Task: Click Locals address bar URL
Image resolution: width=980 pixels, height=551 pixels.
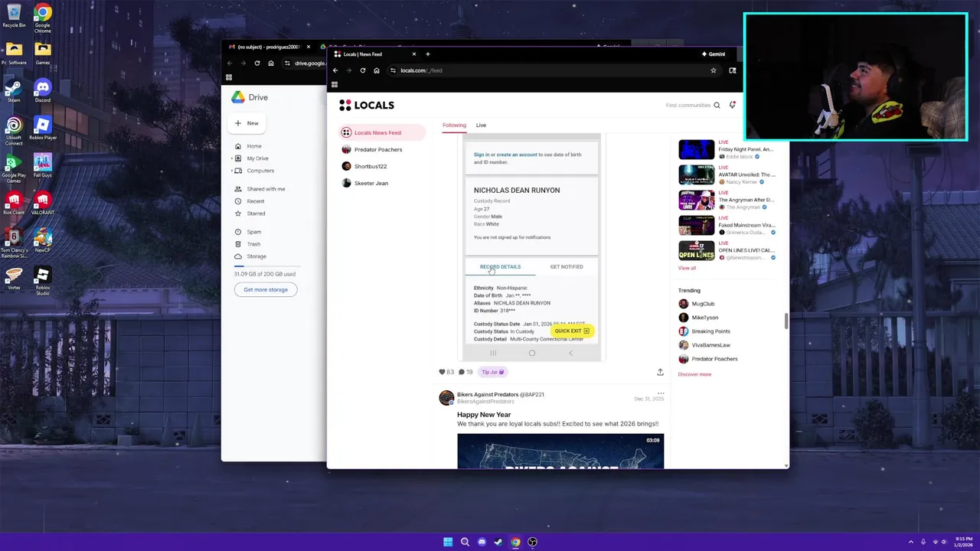Action: tap(421, 70)
